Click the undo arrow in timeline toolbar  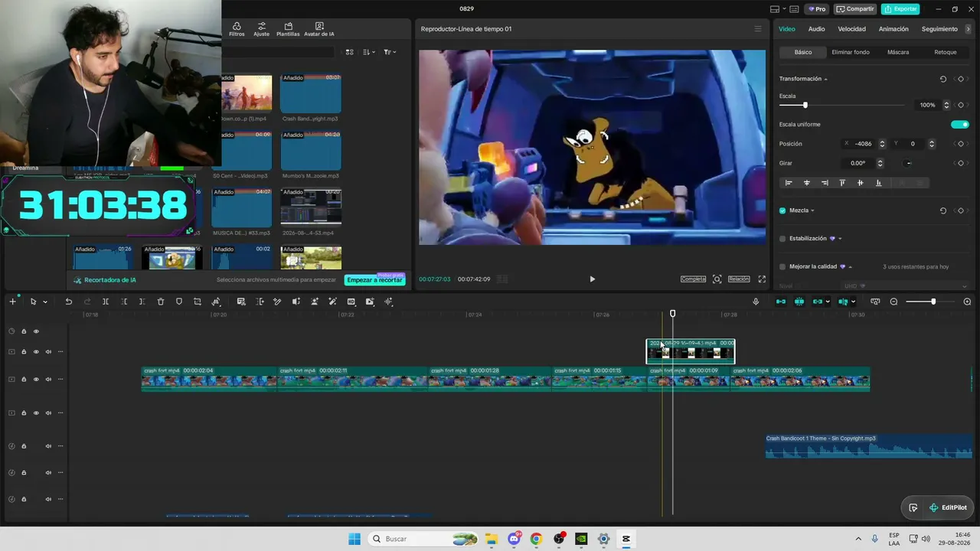point(68,302)
